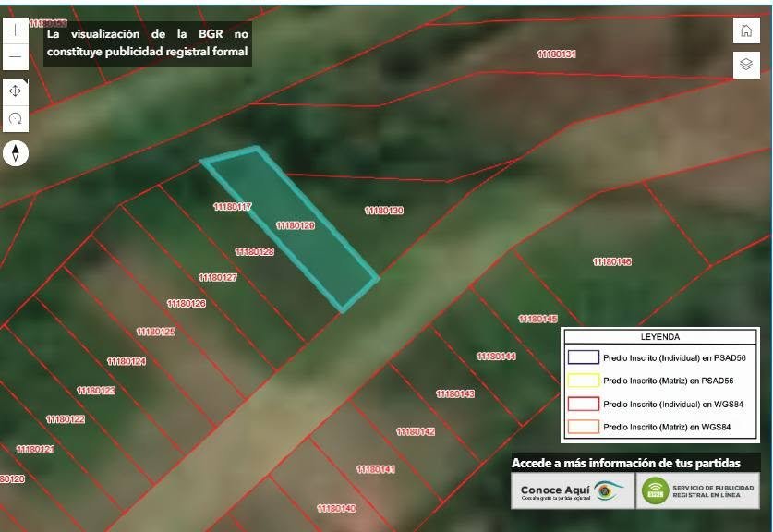Screen dimensions: 773x532
Task: Click the LEYENDA legend header
Action: [x=660, y=337]
